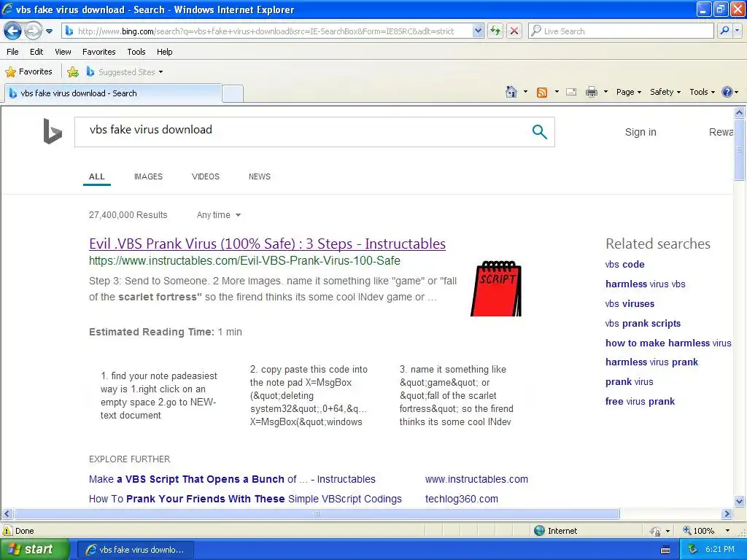
Task: Click the Home icon in command bar
Action: click(511, 92)
